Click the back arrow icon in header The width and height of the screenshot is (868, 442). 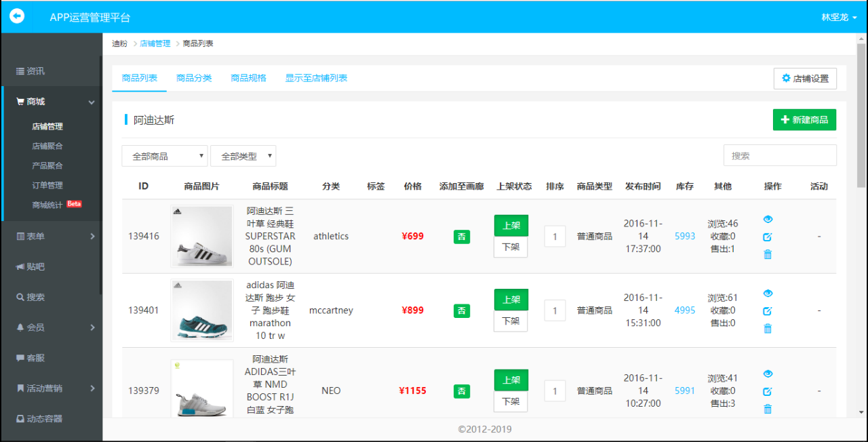(17, 16)
